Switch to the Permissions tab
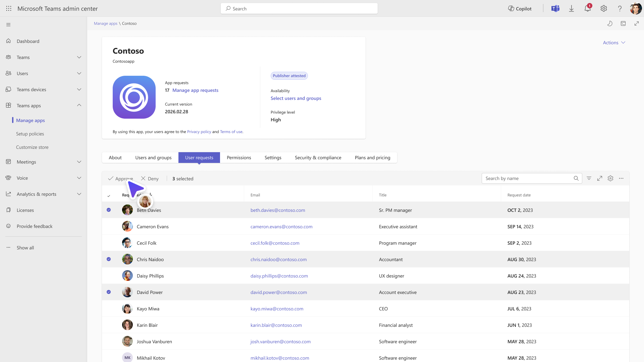644x362 pixels. coord(239,158)
